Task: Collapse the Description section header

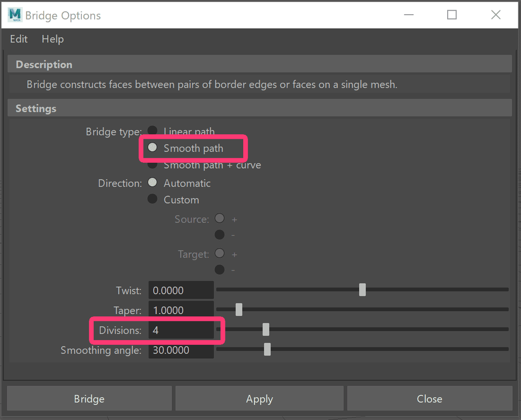Action: (259, 64)
